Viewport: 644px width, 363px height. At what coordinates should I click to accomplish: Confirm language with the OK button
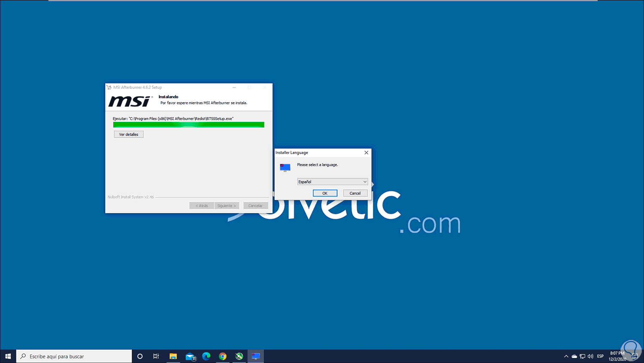coord(325,193)
